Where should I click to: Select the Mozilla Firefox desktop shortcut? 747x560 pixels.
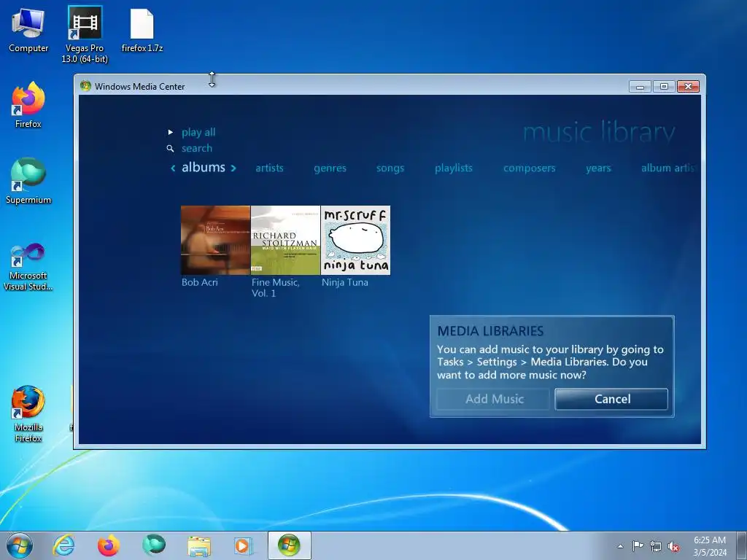[x=28, y=414]
